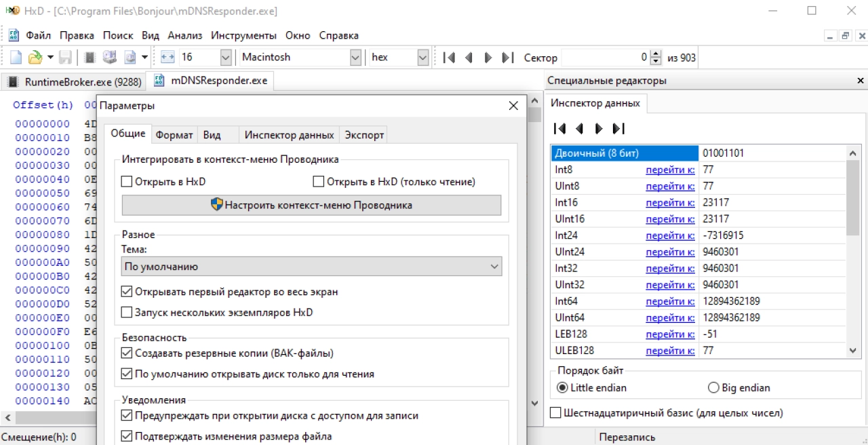Uncheck Открывать первый редактор во весь экран
This screenshot has height=445, width=868.
point(127,292)
